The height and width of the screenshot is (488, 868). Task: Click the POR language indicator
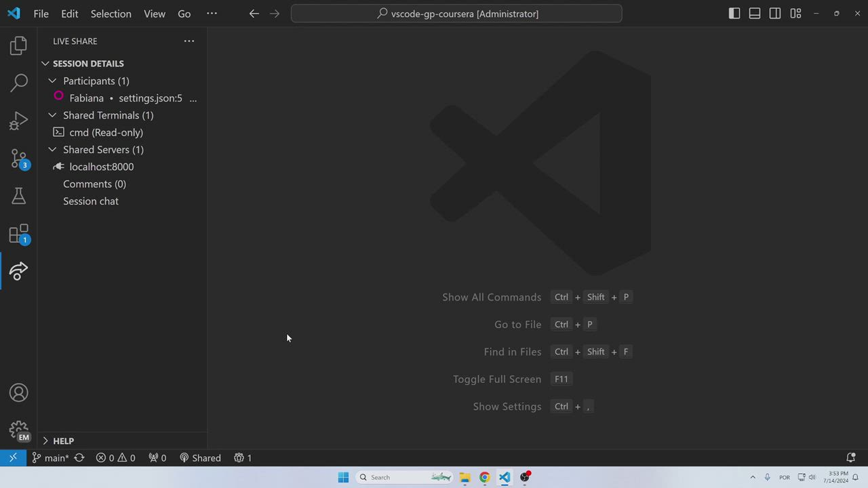(x=785, y=477)
